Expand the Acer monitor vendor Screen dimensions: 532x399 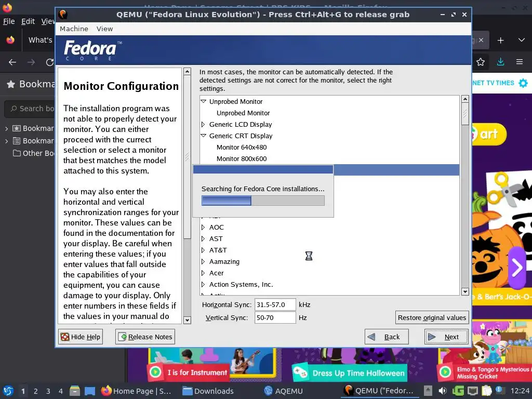click(203, 273)
